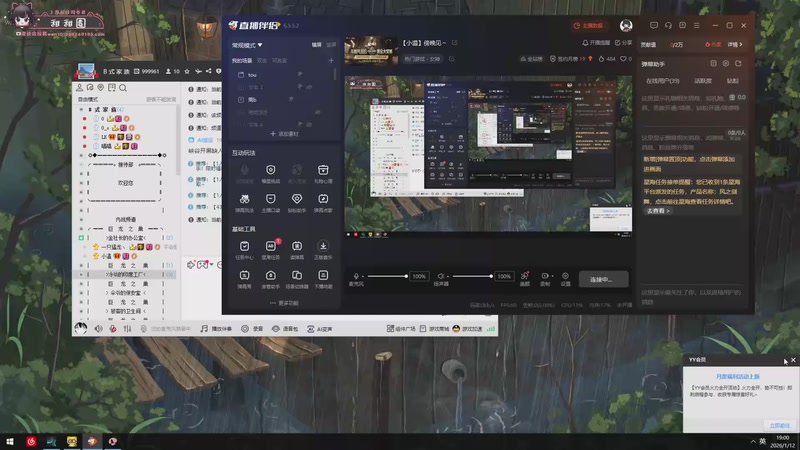This screenshot has height=450, width=800.
Task: Click 添加素材 button
Action: pyautogui.click(x=284, y=134)
